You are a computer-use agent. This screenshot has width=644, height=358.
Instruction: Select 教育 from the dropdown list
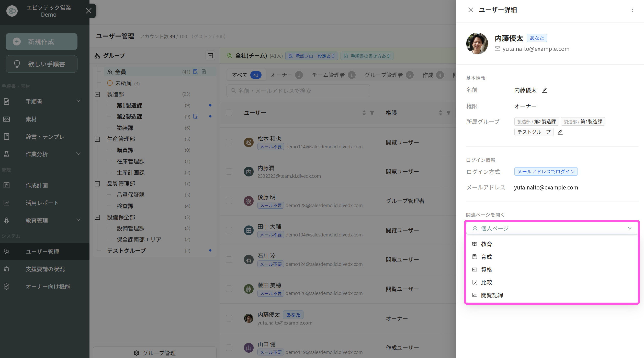(552, 244)
